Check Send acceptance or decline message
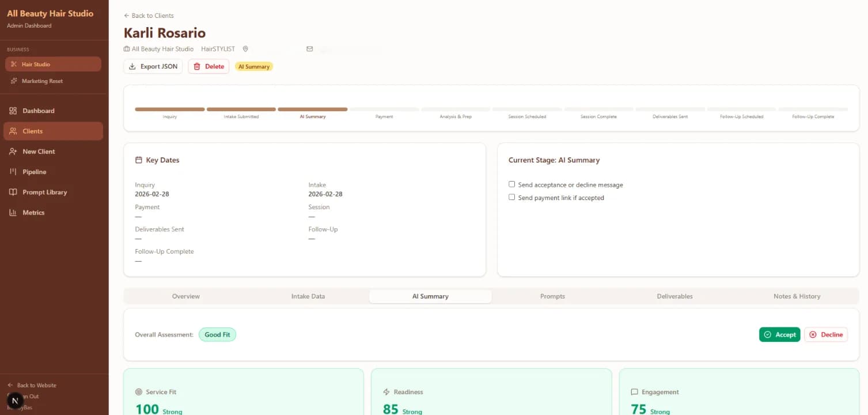The height and width of the screenshot is (415, 868). (511, 184)
